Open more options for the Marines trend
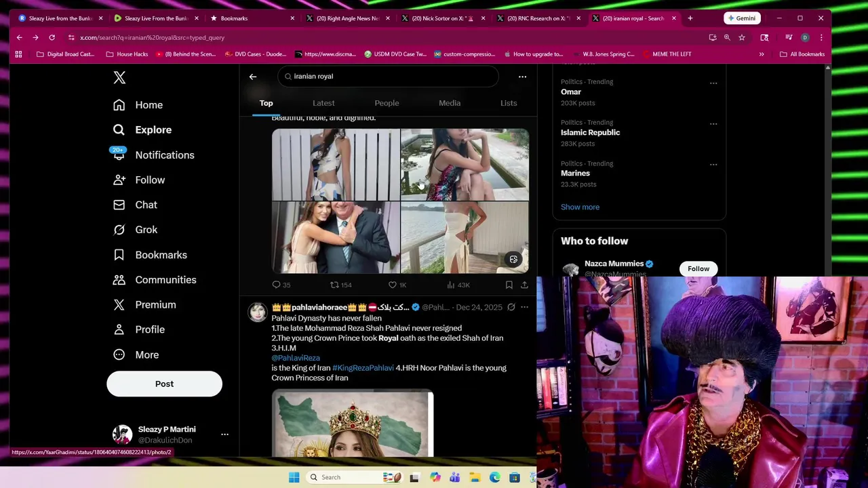The width and height of the screenshot is (868, 488). click(x=713, y=164)
